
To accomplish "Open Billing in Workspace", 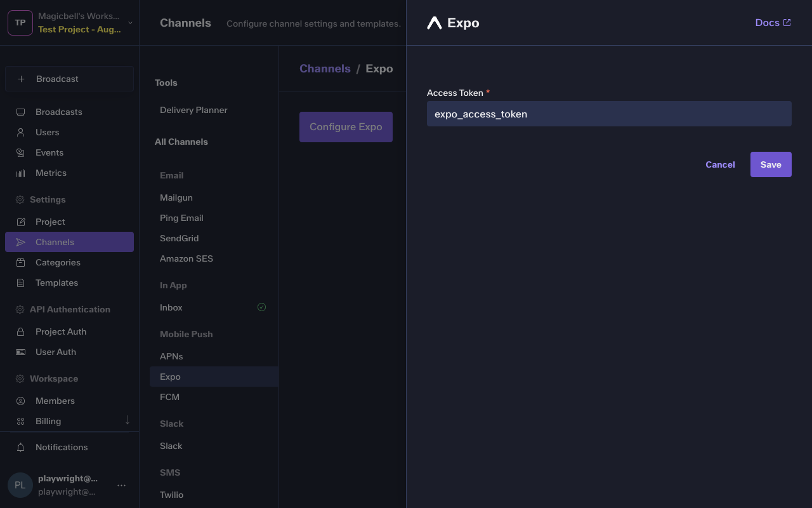I will coord(69,421).
